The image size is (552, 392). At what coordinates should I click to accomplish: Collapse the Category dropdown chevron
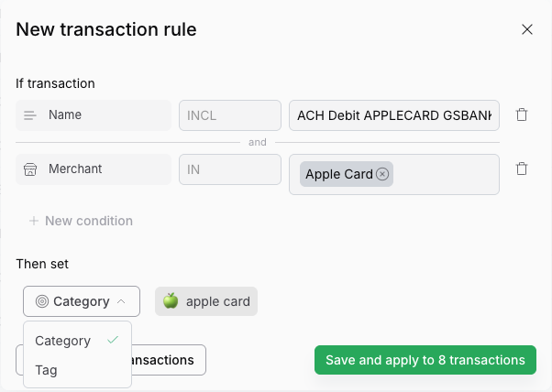pos(120,301)
